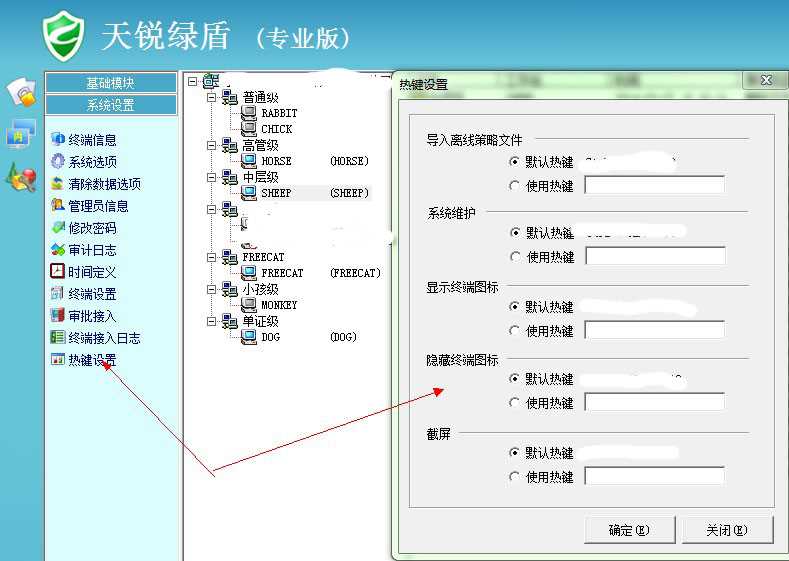The height and width of the screenshot is (561, 789).
Task: Collapse the unnamed group below 中层级
Action: pyautogui.click(x=212, y=209)
